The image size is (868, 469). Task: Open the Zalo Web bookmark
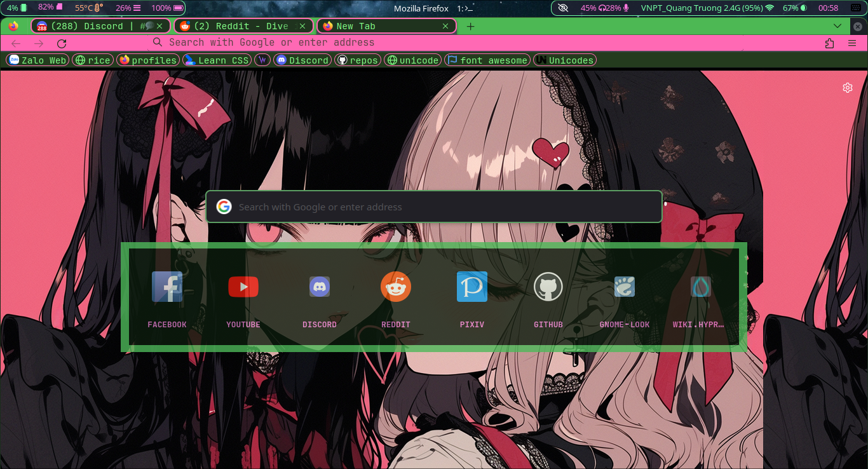(x=37, y=60)
